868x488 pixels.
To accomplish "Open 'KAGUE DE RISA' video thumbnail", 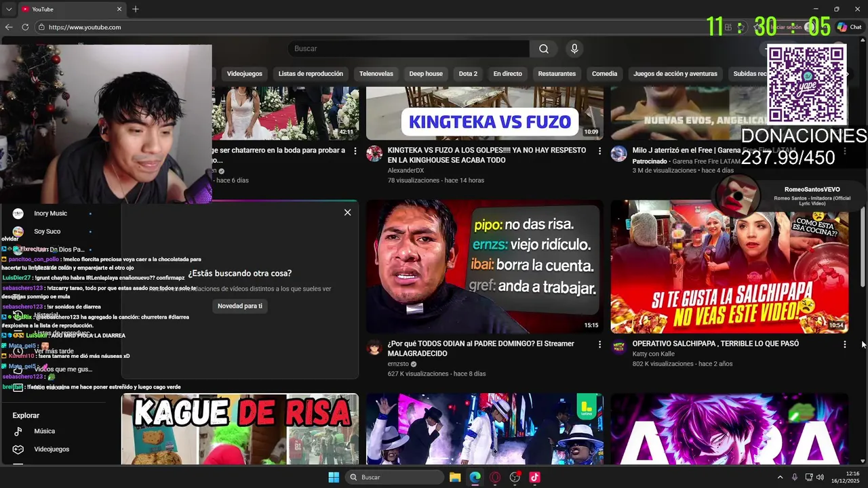I will [x=240, y=429].
